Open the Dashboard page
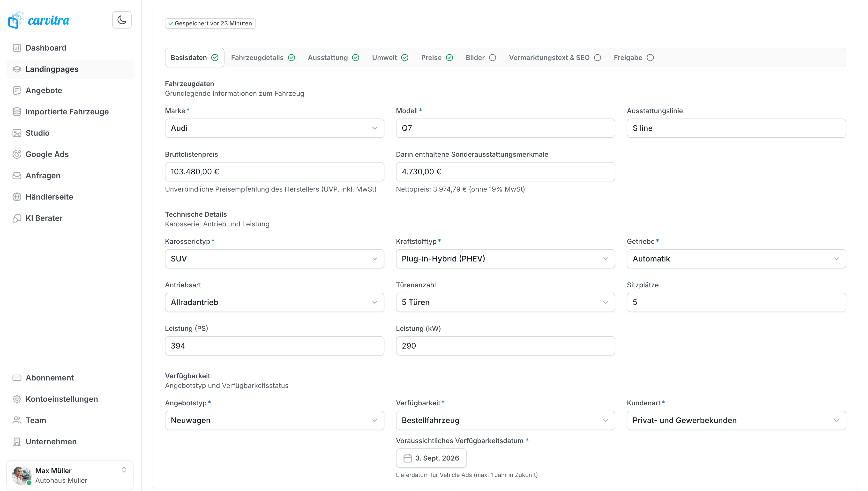Image resolution: width=868 pixels, height=491 pixels. point(70,48)
